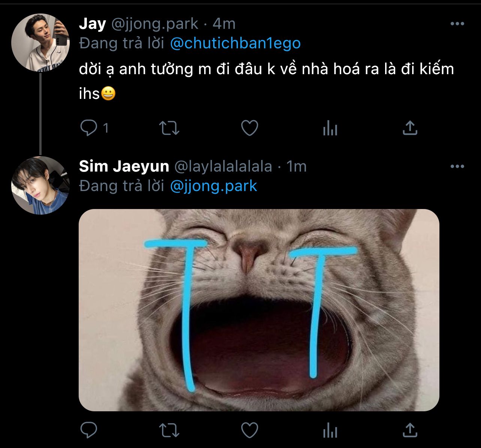Reply to Sim Jaeyun's tweet
This screenshot has width=481, height=448.
pos(89,430)
